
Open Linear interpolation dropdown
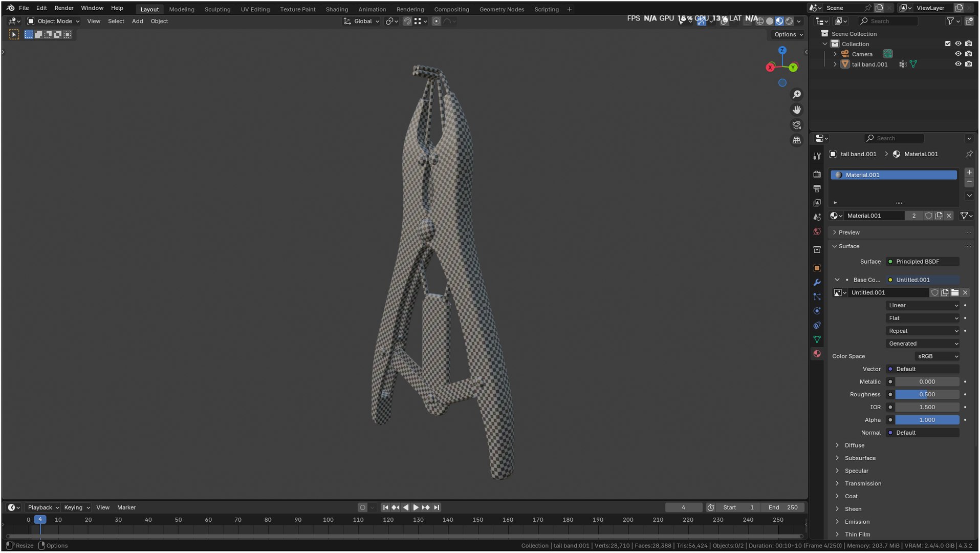tap(923, 306)
